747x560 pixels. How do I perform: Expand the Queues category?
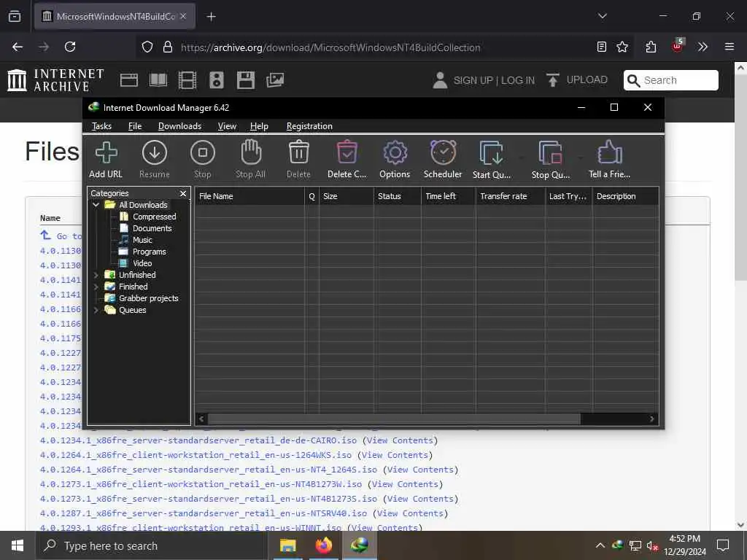96,310
